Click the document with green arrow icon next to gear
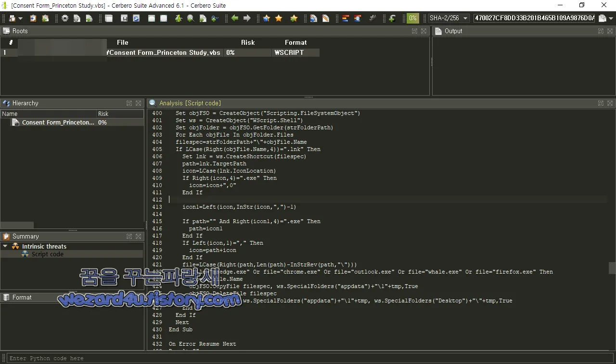Image resolution: width=616 pixels, height=364 pixels. pyautogui.click(x=89, y=18)
